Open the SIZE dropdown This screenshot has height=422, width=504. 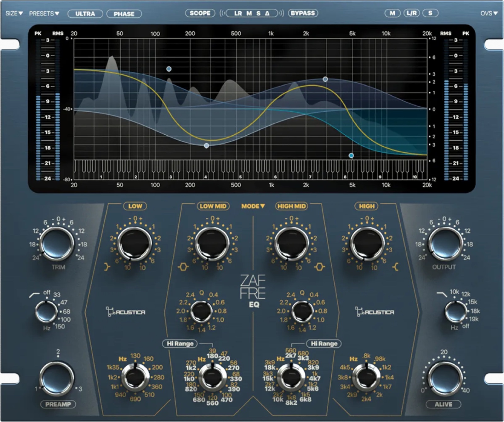pyautogui.click(x=14, y=14)
